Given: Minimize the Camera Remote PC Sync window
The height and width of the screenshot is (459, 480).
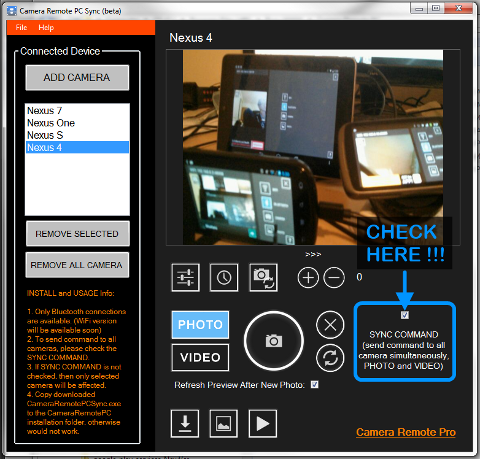Looking at the screenshot, I should pyautogui.click(x=420, y=8).
